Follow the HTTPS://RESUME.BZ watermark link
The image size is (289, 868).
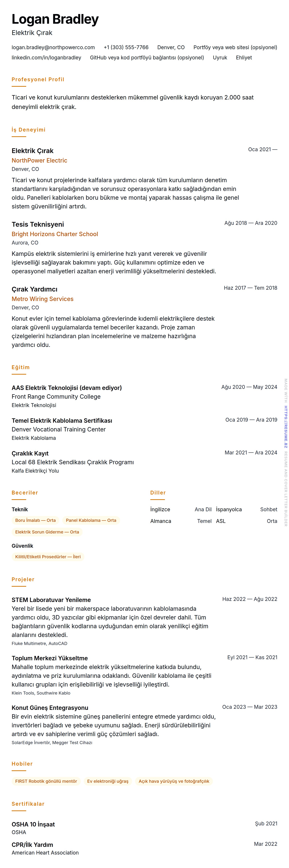(x=286, y=427)
